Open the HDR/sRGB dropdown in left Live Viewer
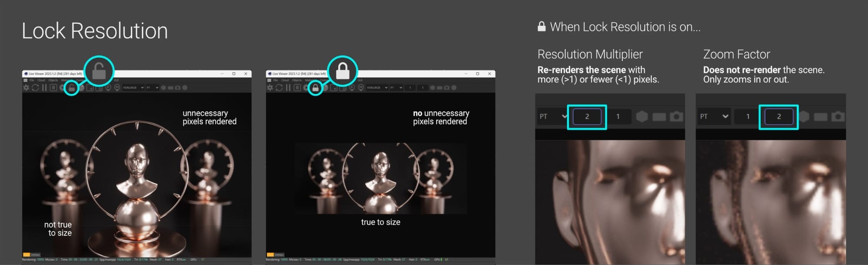This screenshot has width=868, height=265. point(133,88)
